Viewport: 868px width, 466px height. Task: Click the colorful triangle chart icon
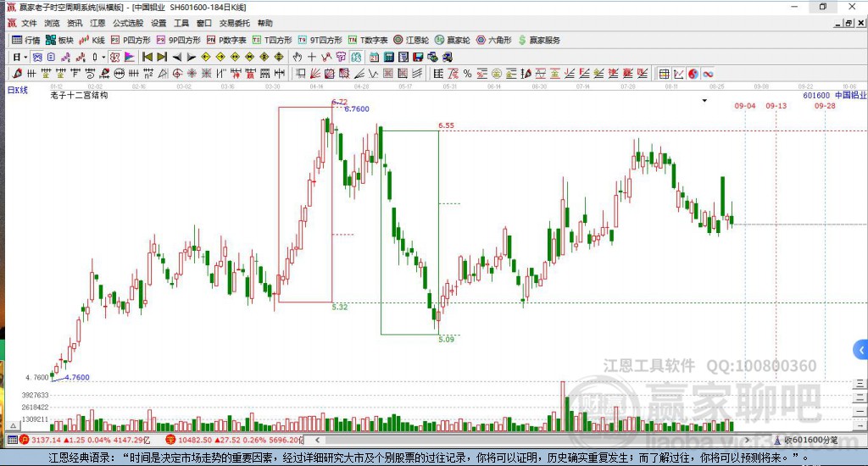click(x=129, y=57)
